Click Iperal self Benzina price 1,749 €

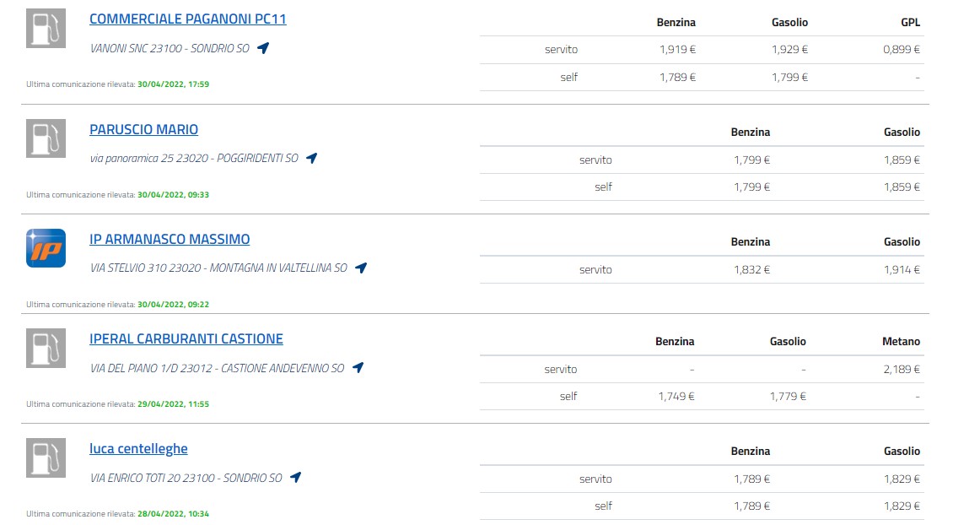point(676,396)
